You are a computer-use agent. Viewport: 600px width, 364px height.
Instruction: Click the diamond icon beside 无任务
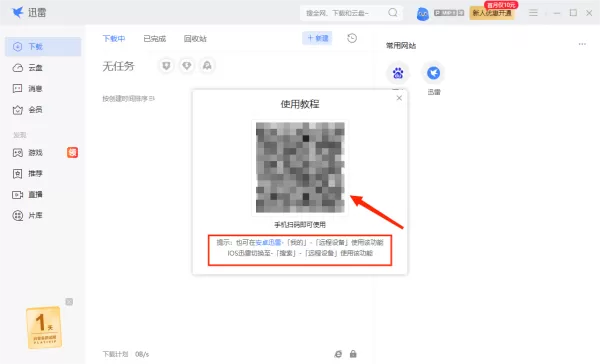(187, 66)
